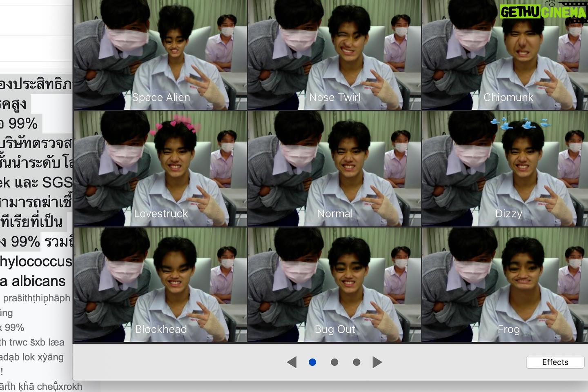Choose the Chipmunk effect thumbnail
Viewport: 588px width, 392px height.
point(505,55)
